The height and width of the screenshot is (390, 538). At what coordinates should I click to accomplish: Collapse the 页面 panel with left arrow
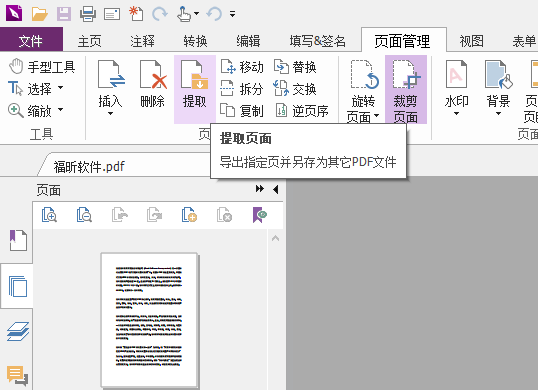pyautogui.click(x=276, y=189)
